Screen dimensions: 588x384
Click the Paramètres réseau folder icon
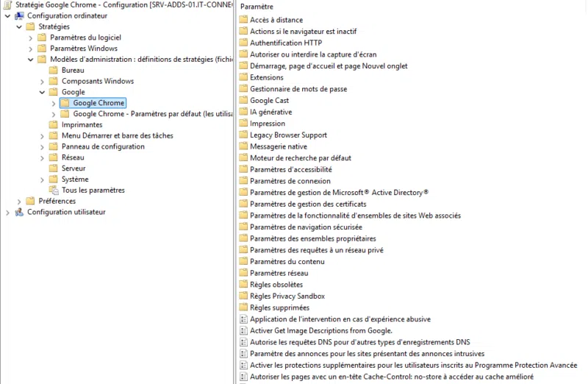[x=244, y=273]
